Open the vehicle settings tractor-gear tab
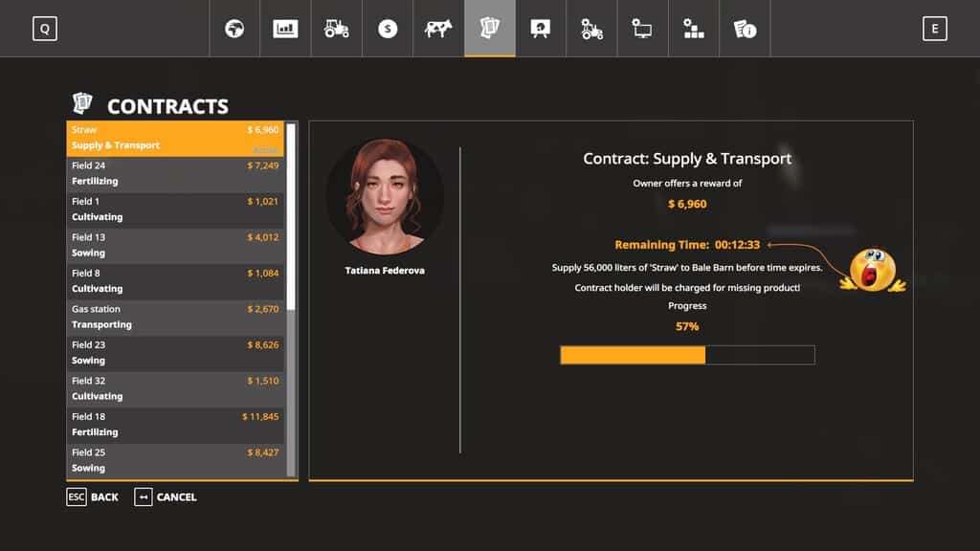The image size is (980, 551). tap(592, 29)
